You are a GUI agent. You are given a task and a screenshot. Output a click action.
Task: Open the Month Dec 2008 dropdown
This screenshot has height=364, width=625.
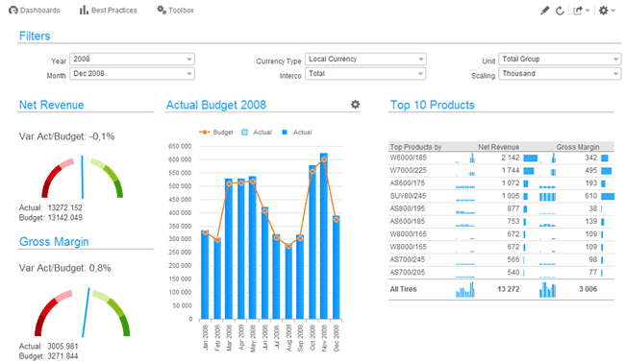click(132, 74)
